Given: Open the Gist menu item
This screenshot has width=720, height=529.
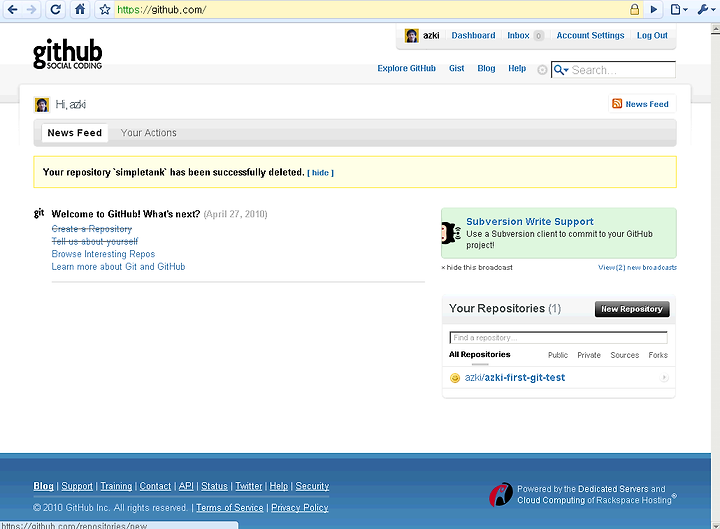Looking at the screenshot, I should point(456,68).
